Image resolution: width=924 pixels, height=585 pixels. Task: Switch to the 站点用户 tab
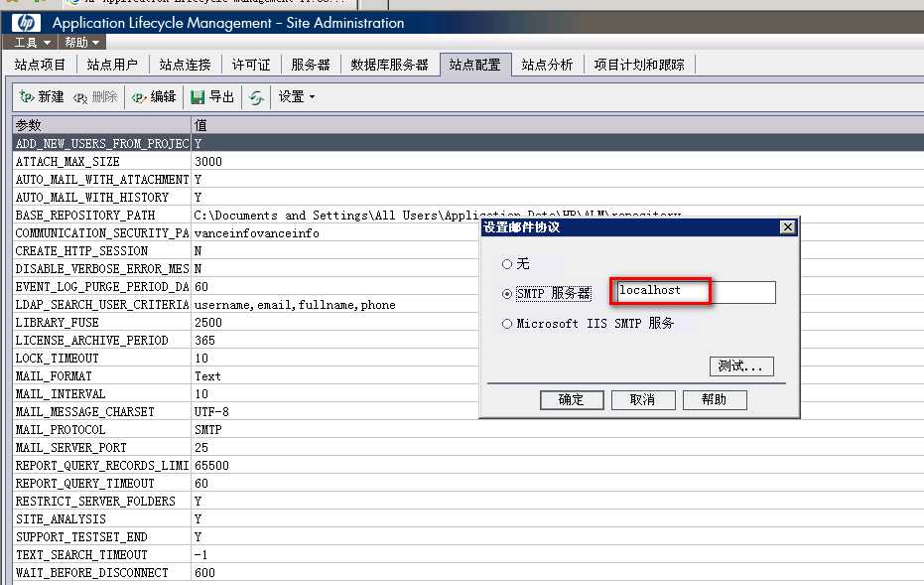[112, 65]
